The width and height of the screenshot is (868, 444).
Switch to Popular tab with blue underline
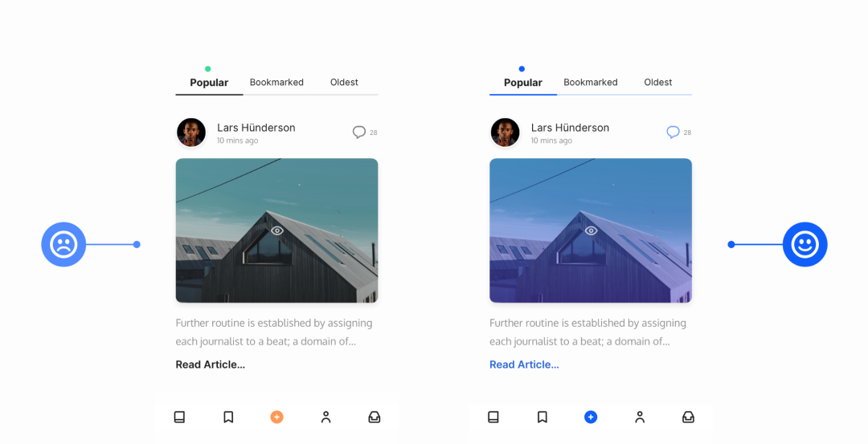click(523, 83)
